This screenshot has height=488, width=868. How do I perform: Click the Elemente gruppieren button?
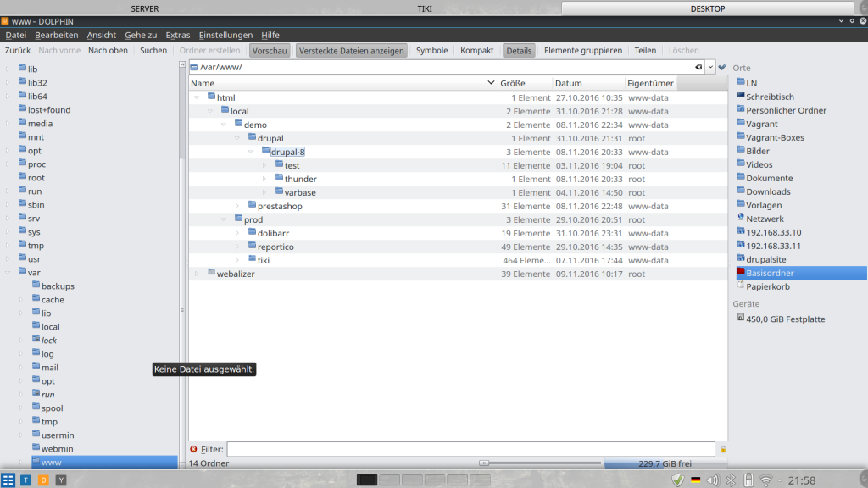point(582,50)
